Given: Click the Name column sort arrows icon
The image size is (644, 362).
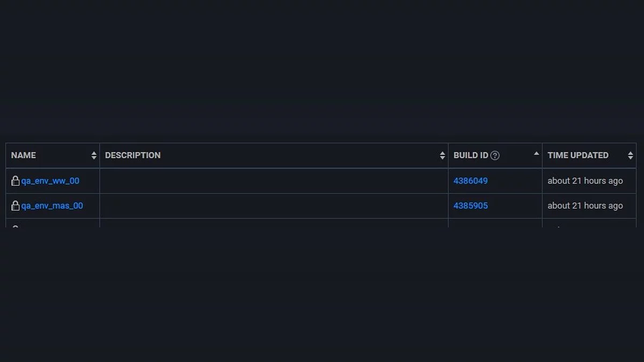Looking at the screenshot, I should click(x=94, y=156).
